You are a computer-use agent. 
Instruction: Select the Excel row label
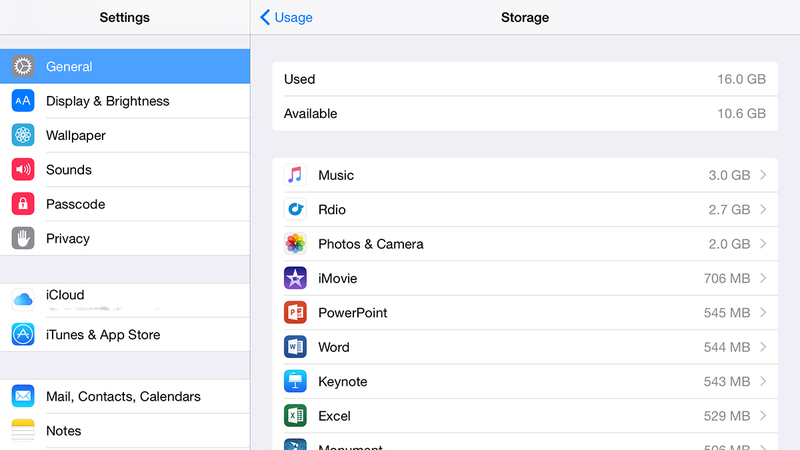(x=334, y=416)
